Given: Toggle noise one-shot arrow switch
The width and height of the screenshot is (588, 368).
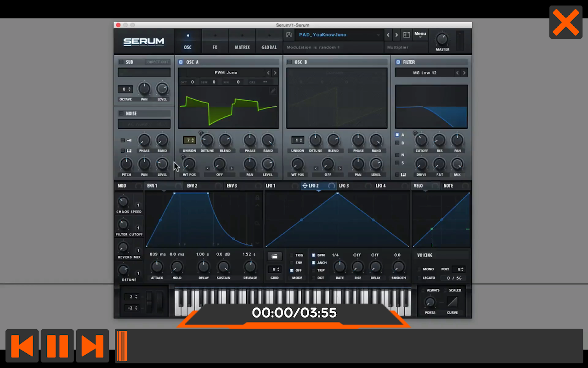Looking at the screenshot, I should (x=123, y=140).
